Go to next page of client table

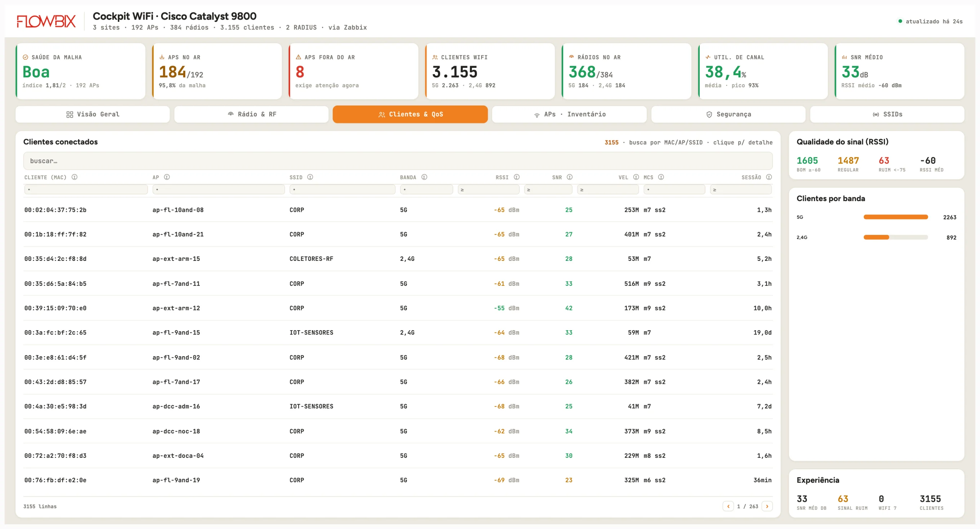pos(767,506)
